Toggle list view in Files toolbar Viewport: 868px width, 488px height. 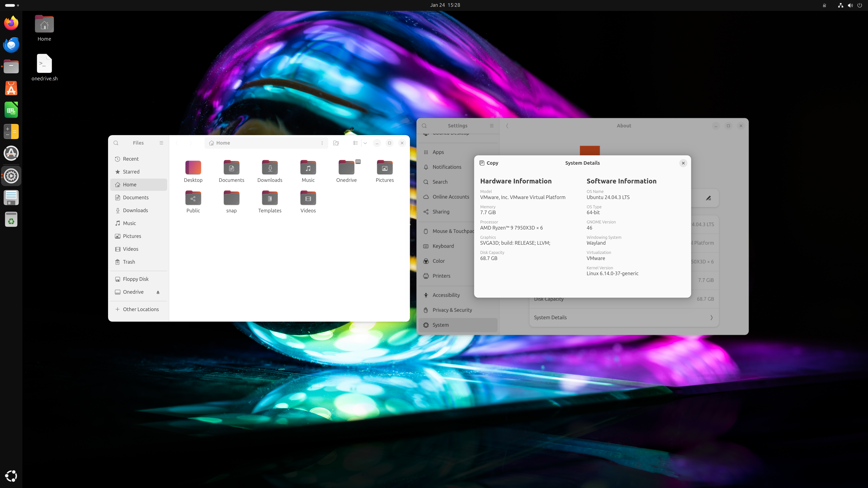pyautogui.click(x=356, y=143)
